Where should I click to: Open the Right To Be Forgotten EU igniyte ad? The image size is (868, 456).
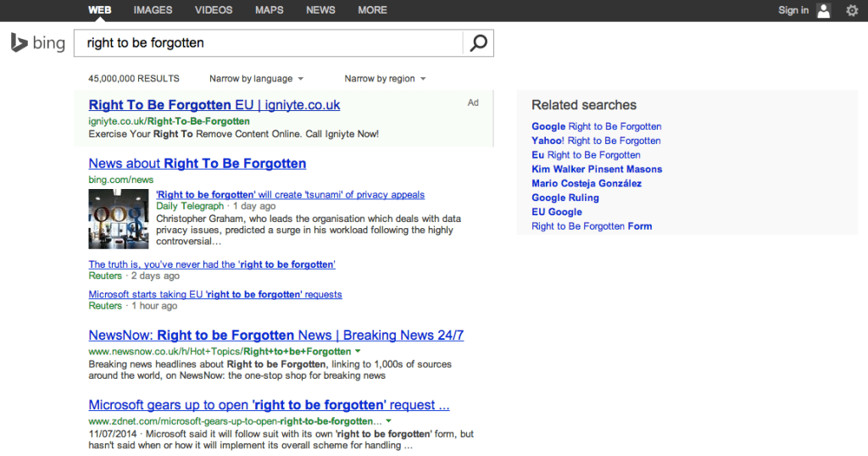pos(214,104)
